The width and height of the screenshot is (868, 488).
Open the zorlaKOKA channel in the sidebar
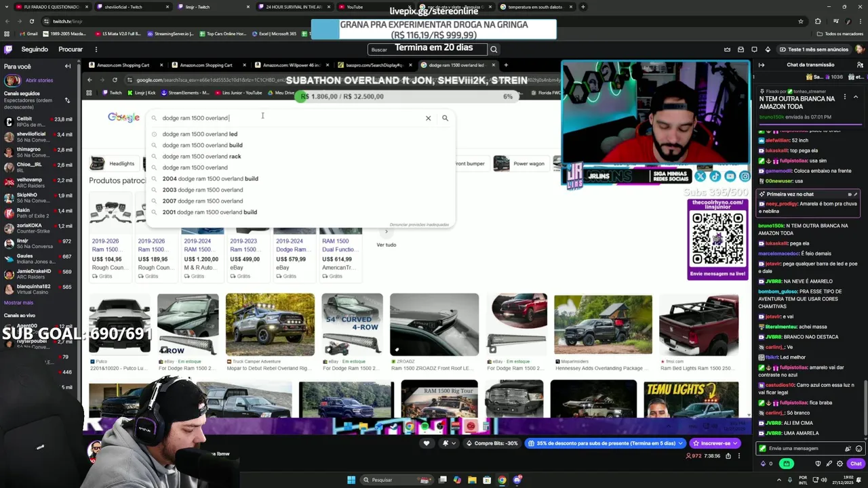[x=38, y=228]
